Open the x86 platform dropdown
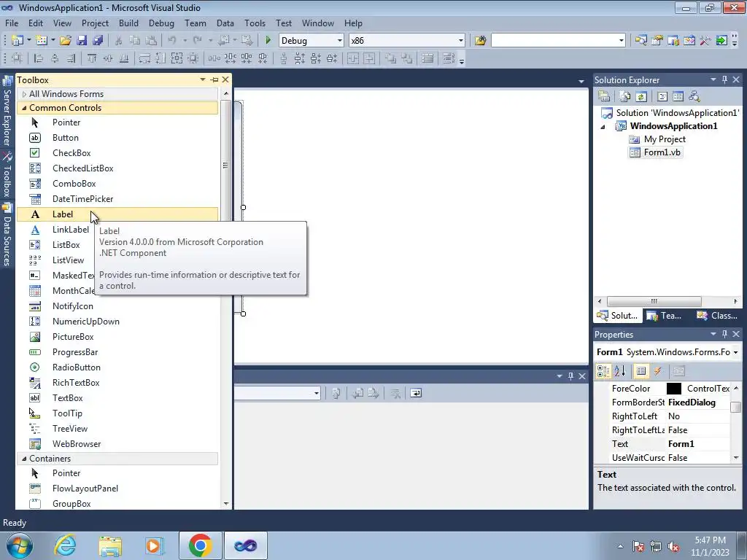Image resolution: width=747 pixels, height=560 pixels. click(x=461, y=41)
